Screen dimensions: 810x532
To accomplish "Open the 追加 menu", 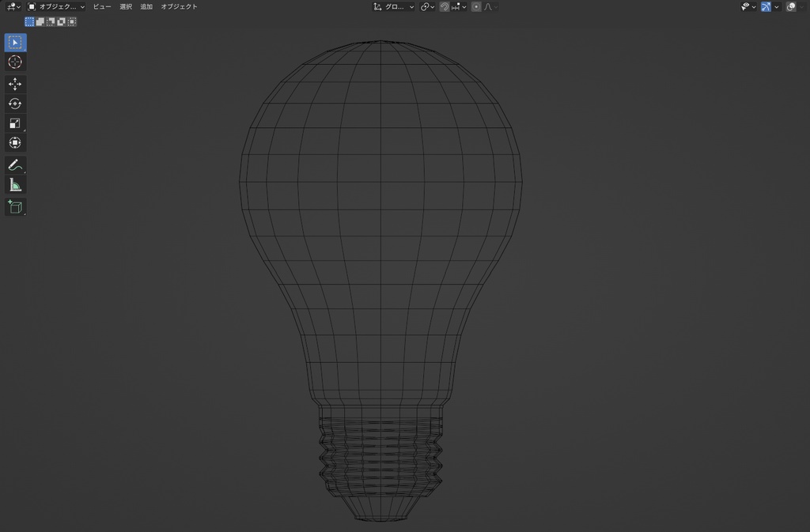I will 146,6.
